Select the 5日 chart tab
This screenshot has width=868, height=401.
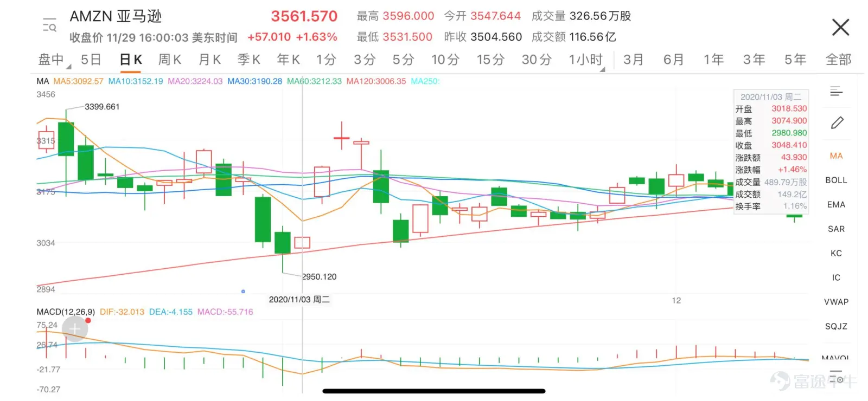point(91,60)
